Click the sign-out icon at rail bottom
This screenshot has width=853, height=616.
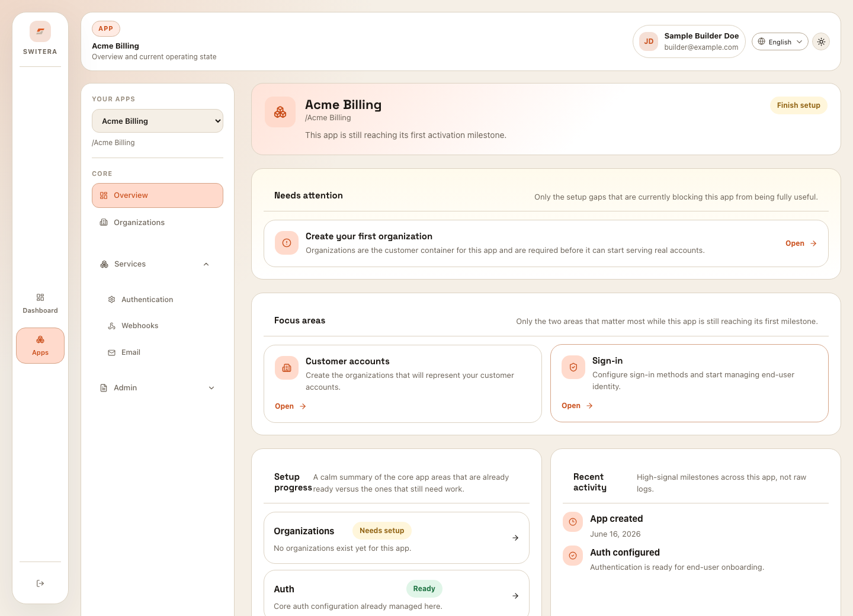tap(40, 583)
